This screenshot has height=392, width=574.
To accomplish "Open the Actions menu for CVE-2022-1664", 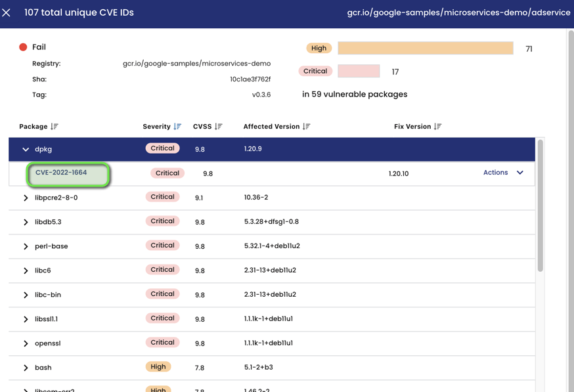I will point(496,173).
